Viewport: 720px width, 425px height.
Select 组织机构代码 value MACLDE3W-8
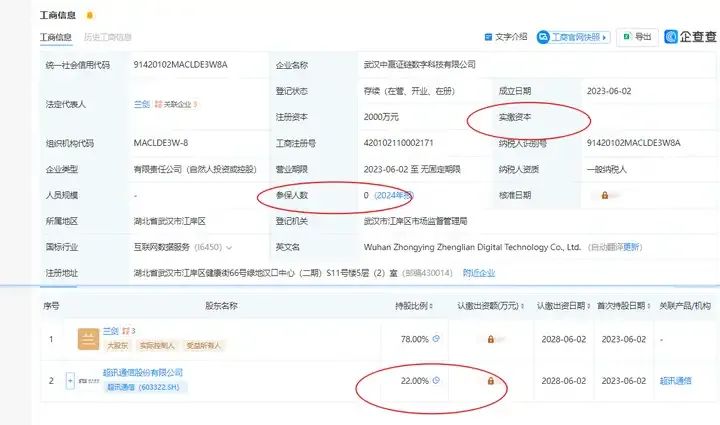[161, 143]
